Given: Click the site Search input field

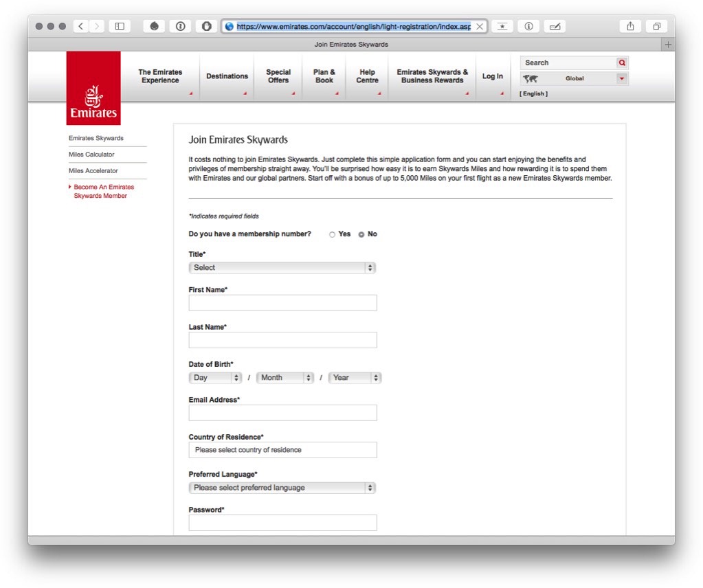Looking at the screenshot, I should click(x=568, y=63).
